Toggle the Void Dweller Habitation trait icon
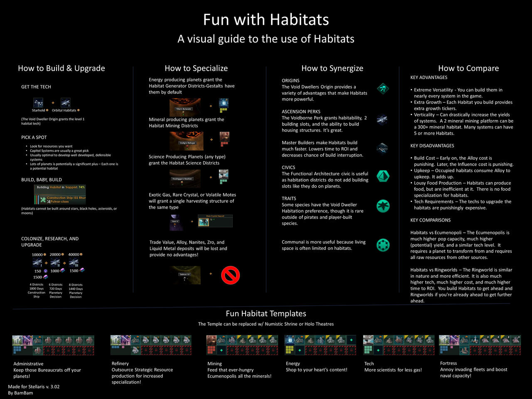This screenshot has height=399, width=532. pyautogui.click(x=382, y=205)
